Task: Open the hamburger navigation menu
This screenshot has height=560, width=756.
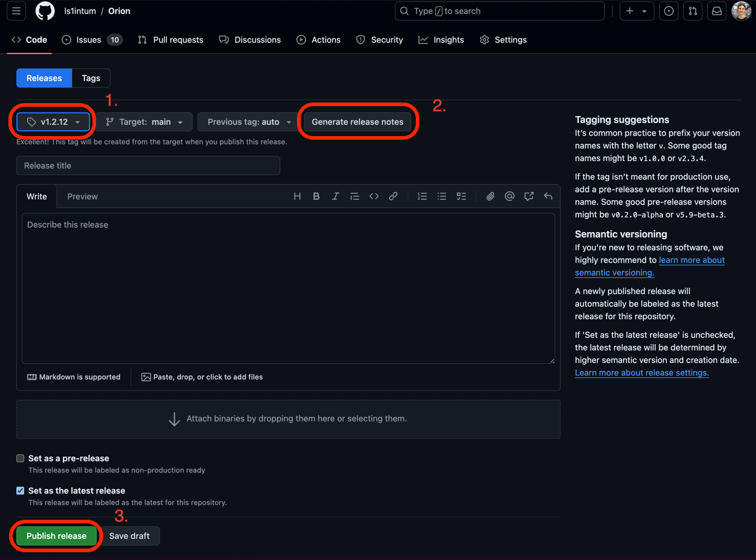Action: 16,11
